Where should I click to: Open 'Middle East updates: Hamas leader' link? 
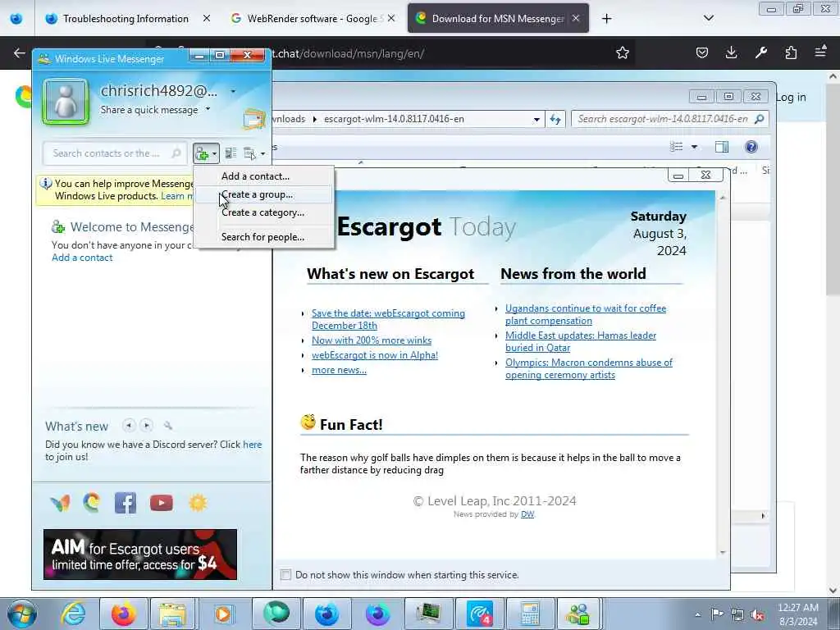[x=580, y=341]
